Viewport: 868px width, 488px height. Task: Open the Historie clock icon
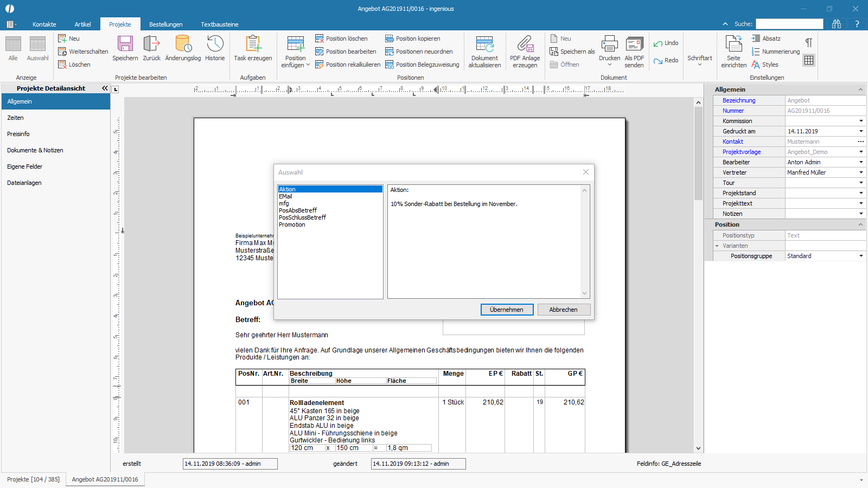[215, 44]
